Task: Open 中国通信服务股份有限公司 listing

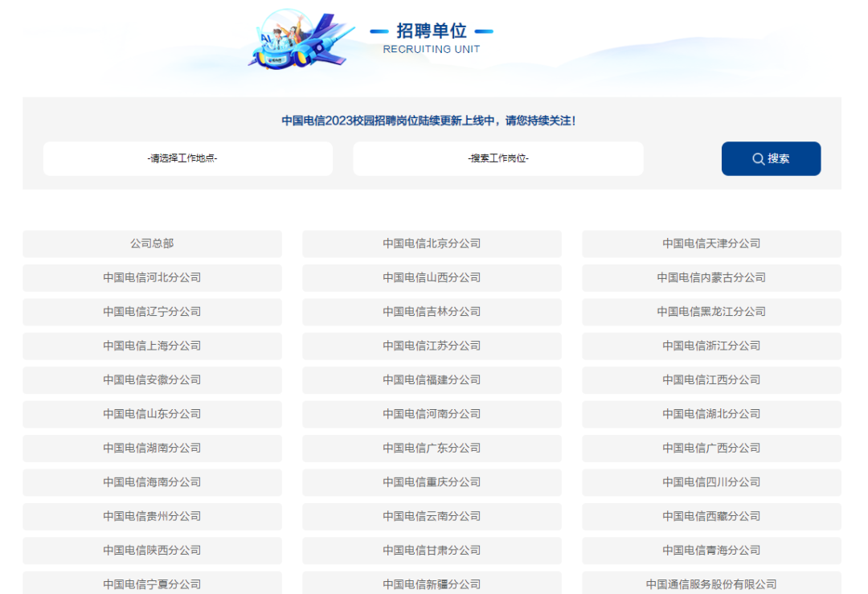Action: (711, 584)
